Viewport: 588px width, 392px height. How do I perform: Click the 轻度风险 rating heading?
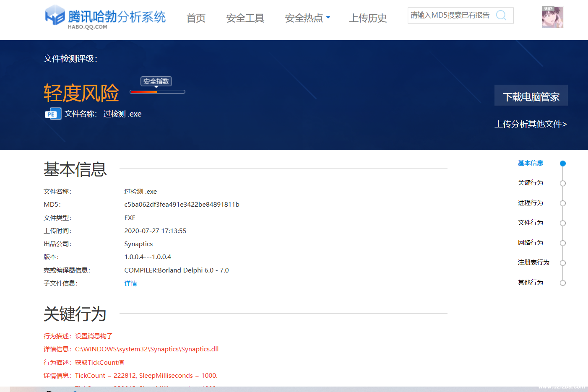pyautogui.click(x=81, y=93)
